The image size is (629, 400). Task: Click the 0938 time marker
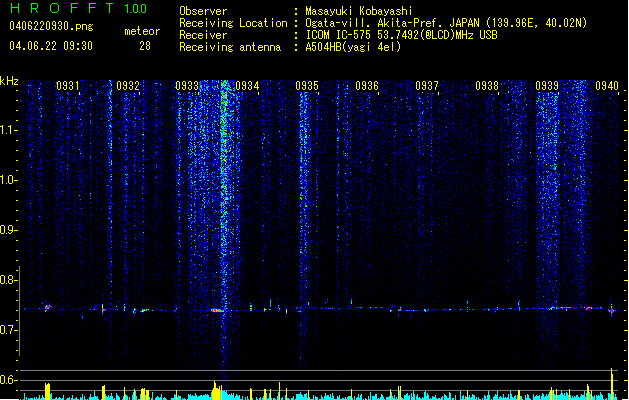tap(487, 85)
